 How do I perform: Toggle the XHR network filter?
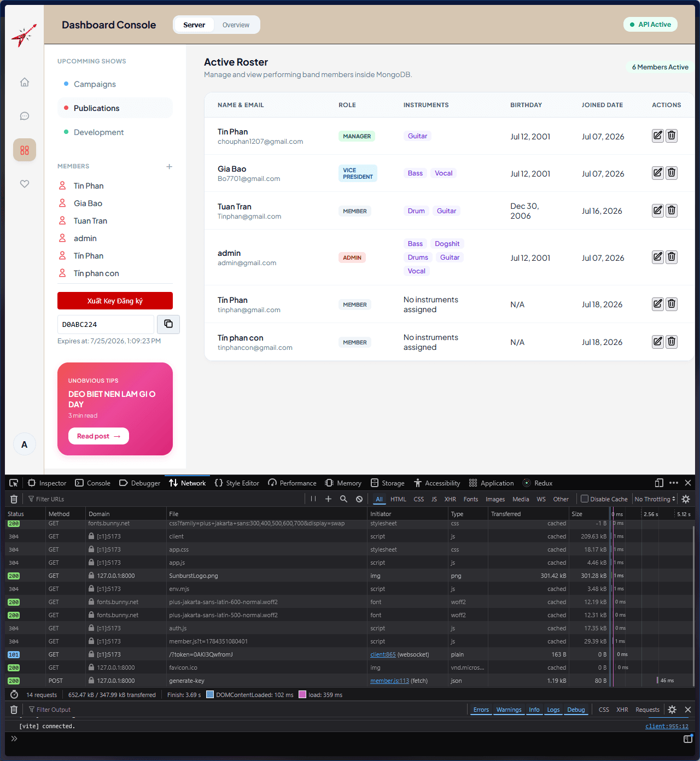450,499
